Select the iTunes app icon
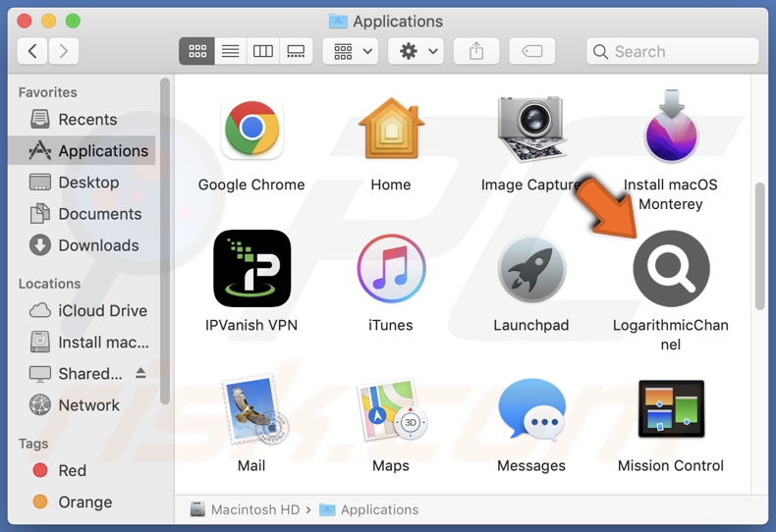The image size is (776, 532). [x=391, y=269]
